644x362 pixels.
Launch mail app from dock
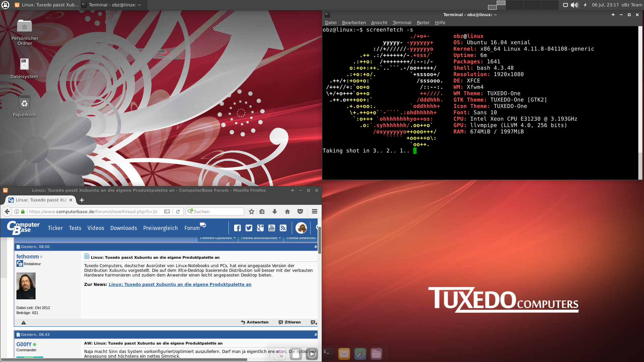344,354
